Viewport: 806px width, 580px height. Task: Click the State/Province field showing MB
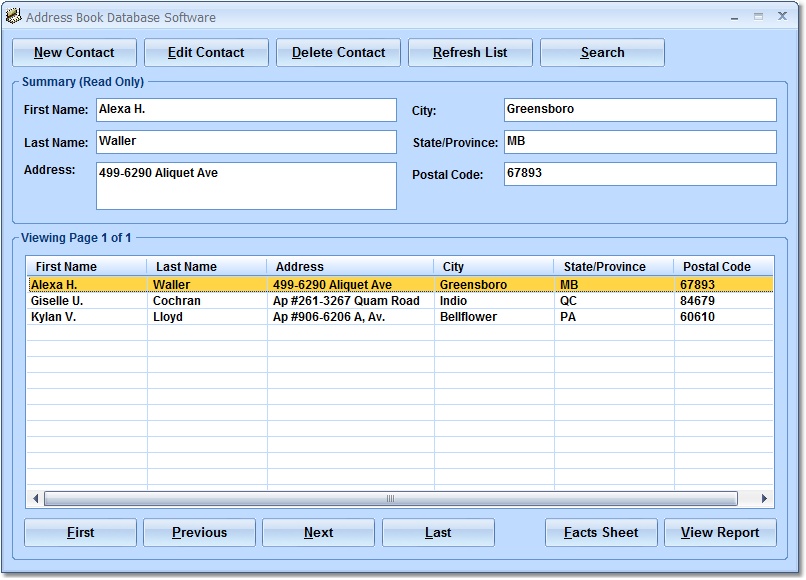point(640,142)
